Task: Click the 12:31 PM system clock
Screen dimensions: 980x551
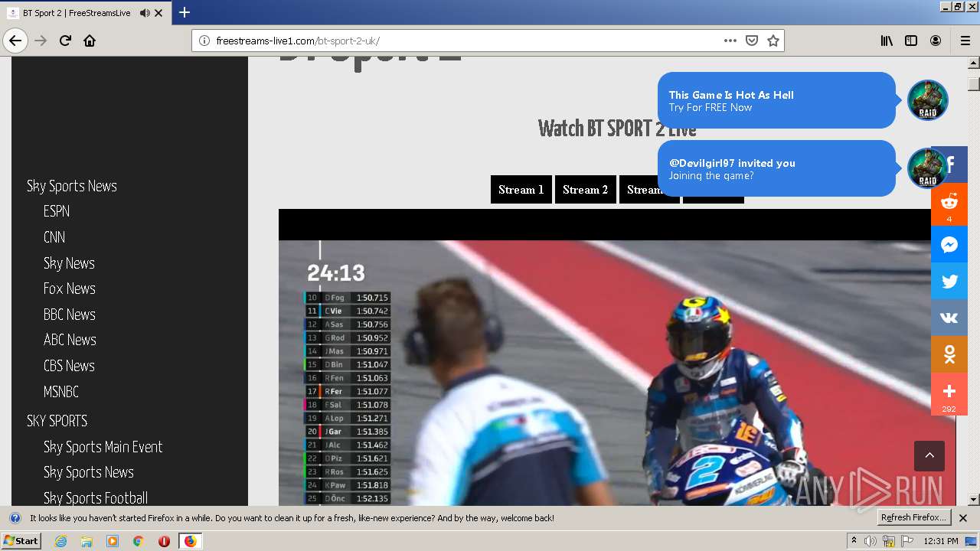Action: [x=941, y=541]
